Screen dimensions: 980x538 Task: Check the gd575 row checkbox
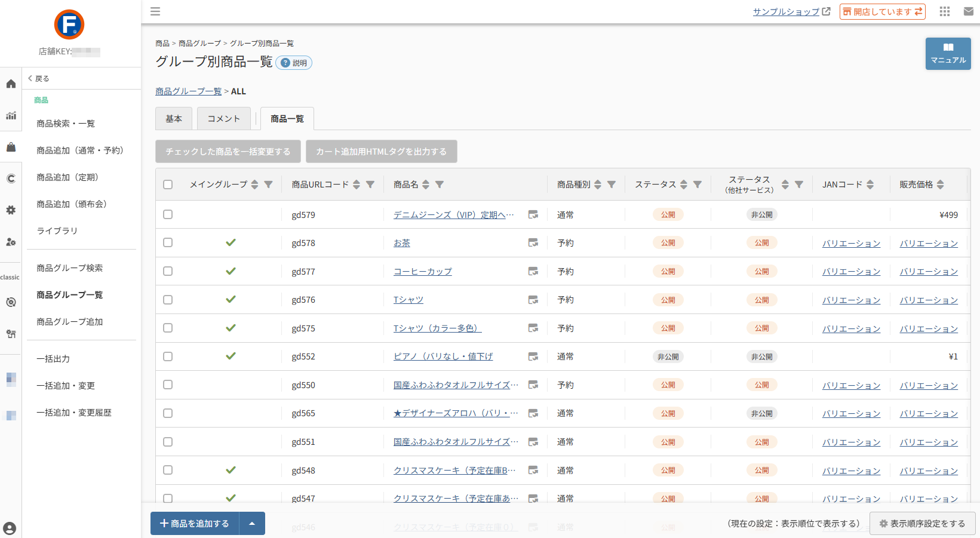point(168,328)
